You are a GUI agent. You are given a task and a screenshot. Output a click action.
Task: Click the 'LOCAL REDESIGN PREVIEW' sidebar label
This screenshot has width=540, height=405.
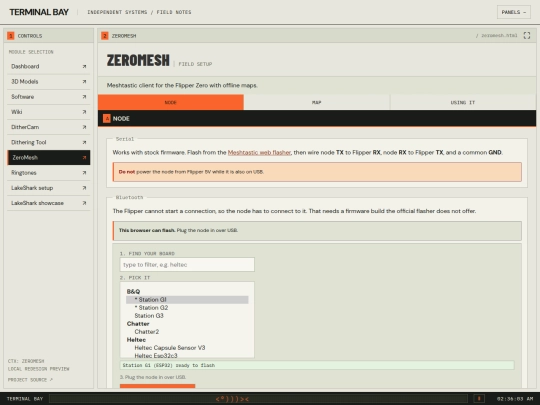coord(39,369)
